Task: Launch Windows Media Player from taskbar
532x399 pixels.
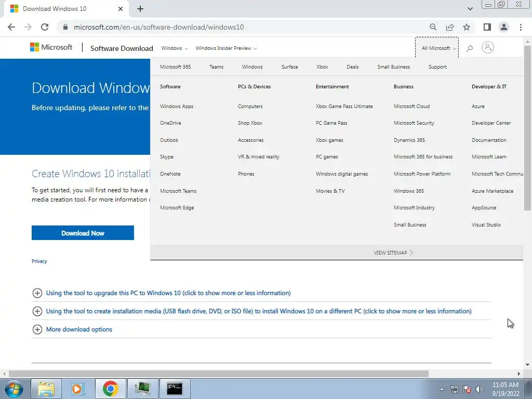Action: tap(77, 389)
